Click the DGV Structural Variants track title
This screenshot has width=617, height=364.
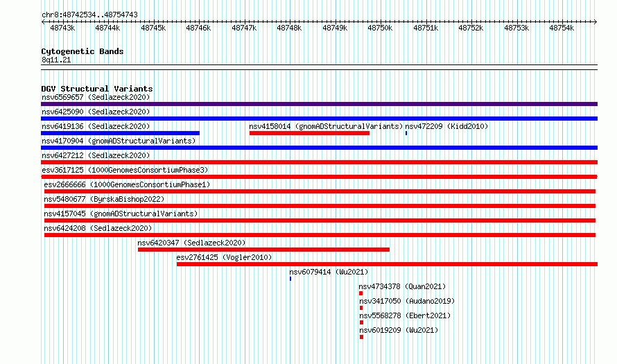(x=97, y=89)
